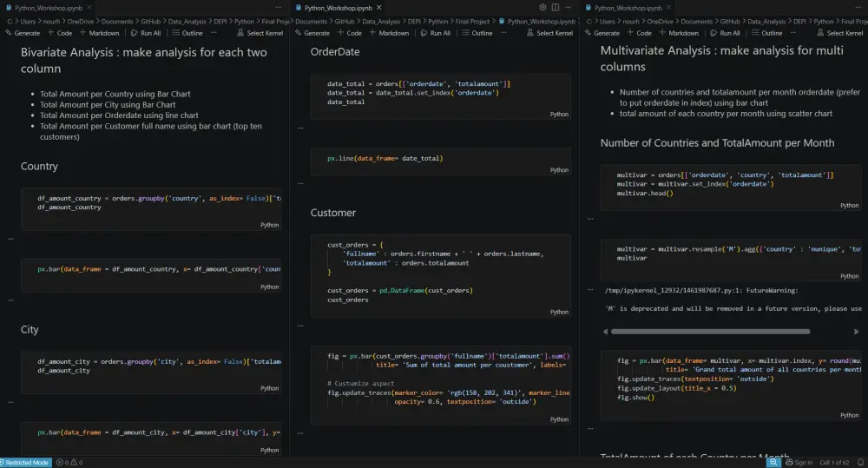The image size is (868, 468).
Task: Expand collapsed output below cust_orders cell
Action: click(300, 326)
